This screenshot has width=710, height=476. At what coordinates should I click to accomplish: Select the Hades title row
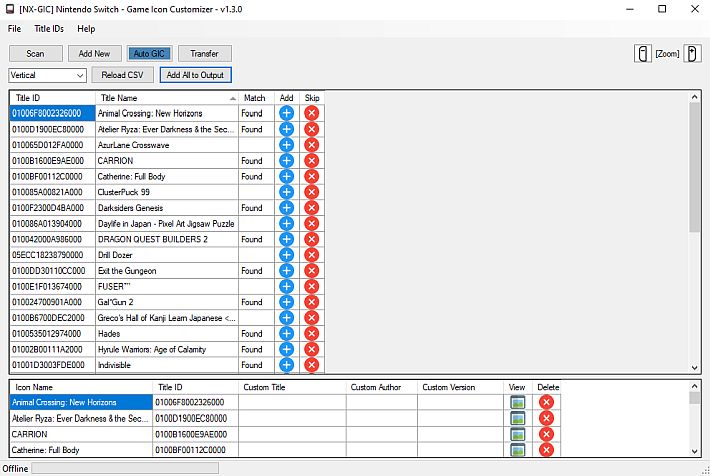167,333
